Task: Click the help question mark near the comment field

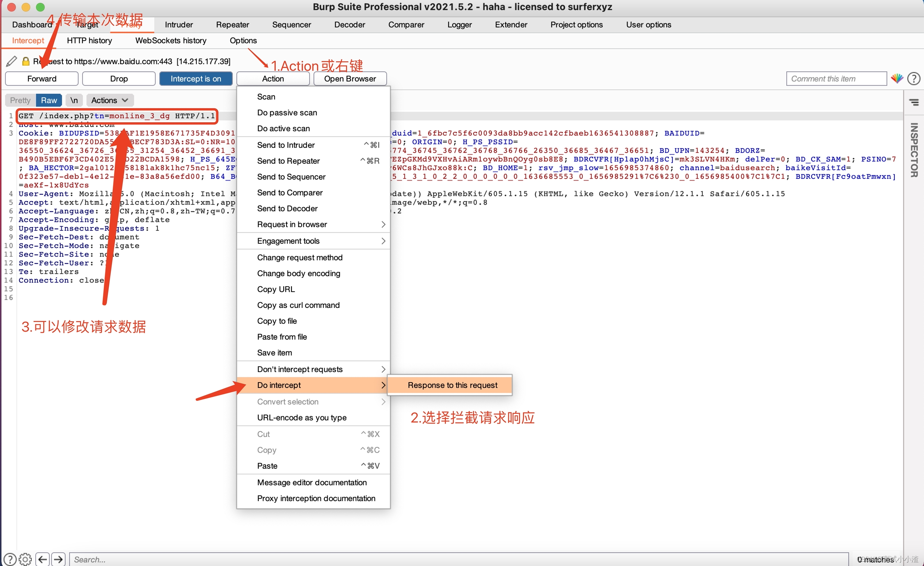Action: click(x=914, y=79)
